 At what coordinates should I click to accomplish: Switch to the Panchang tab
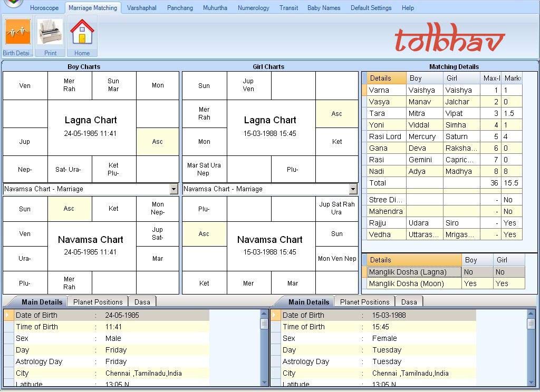pos(180,8)
